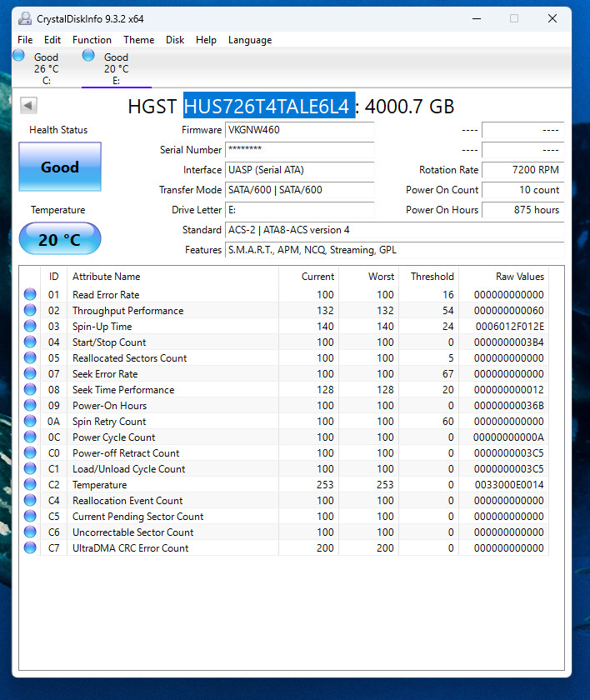Click the E: drive blue status orb
The height and width of the screenshot is (700, 590).
tap(88, 55)
